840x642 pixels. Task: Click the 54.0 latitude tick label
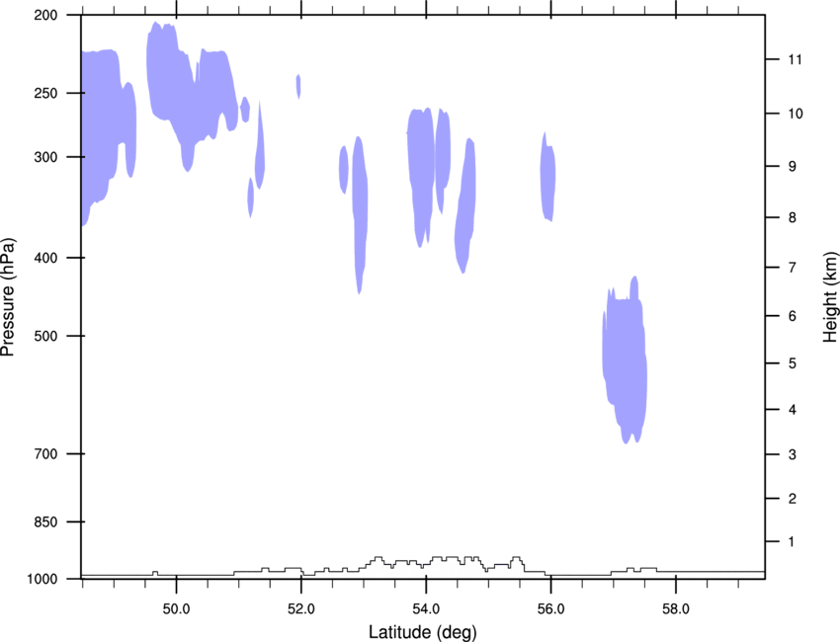pos(426,609)
